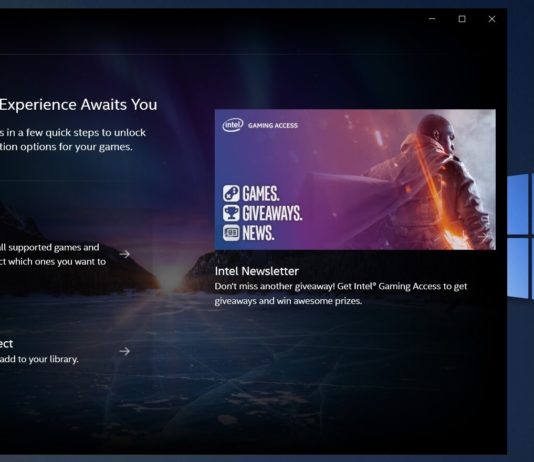This screenshot has height=462, width=534.
Task: Click the Windows logo on the desktop wallpaper
Action: (x=520, y=237)
